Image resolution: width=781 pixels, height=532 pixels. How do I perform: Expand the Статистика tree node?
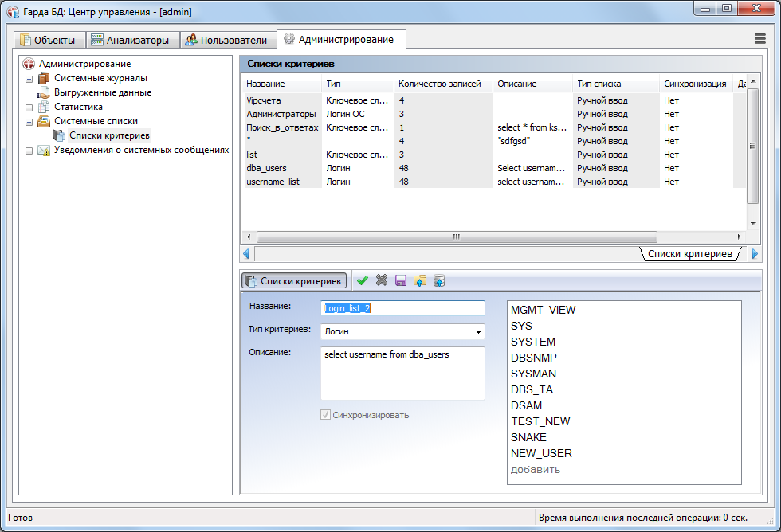coord(29,108)
